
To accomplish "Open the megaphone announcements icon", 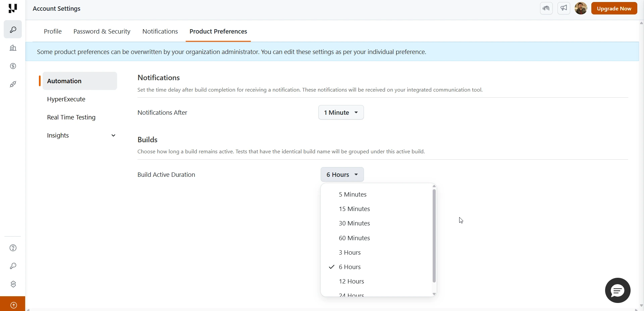I will pos(564,8).
